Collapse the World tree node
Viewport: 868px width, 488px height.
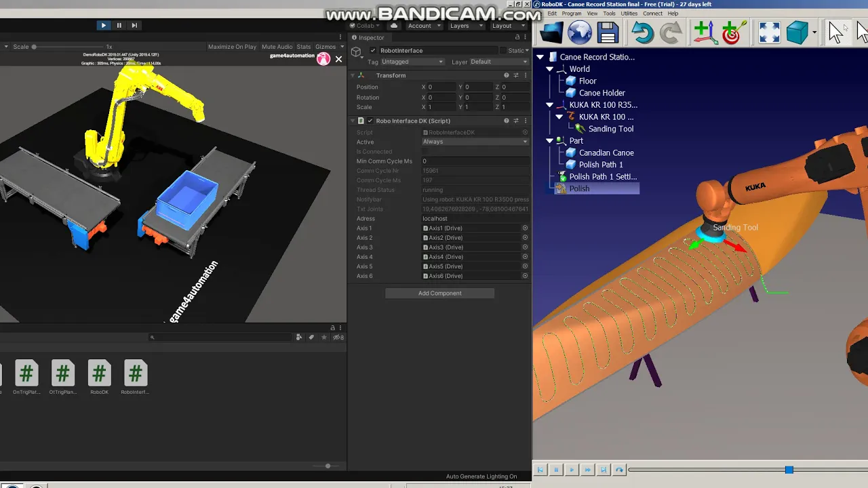(x=550, y=69)
